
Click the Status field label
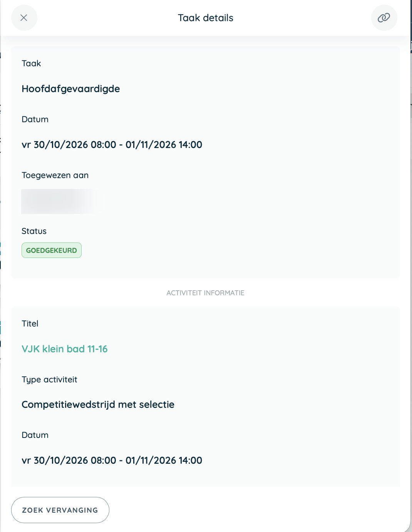(x=34, y=231)
